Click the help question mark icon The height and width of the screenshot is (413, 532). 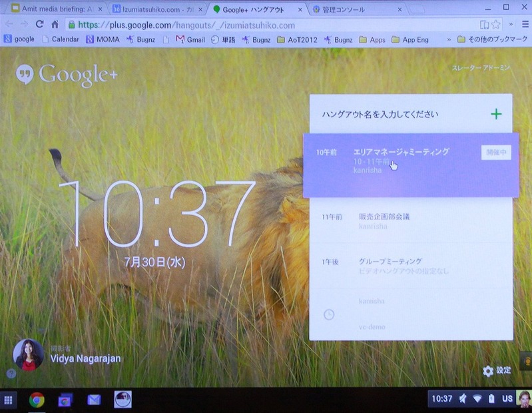coord(11,374)
